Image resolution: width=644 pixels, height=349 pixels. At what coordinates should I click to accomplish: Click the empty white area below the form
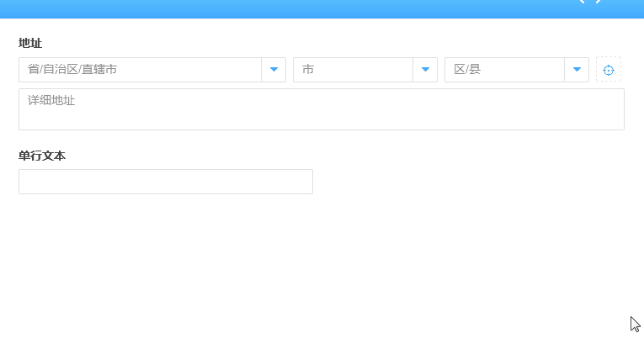pyautogui.click(x=320, y=269)
